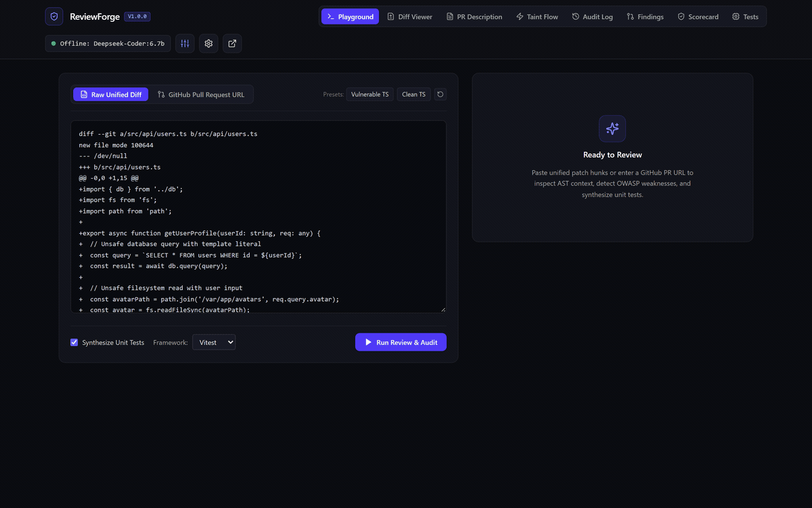
Task: Click the Ready to Review heading
Action: point(612,154)
